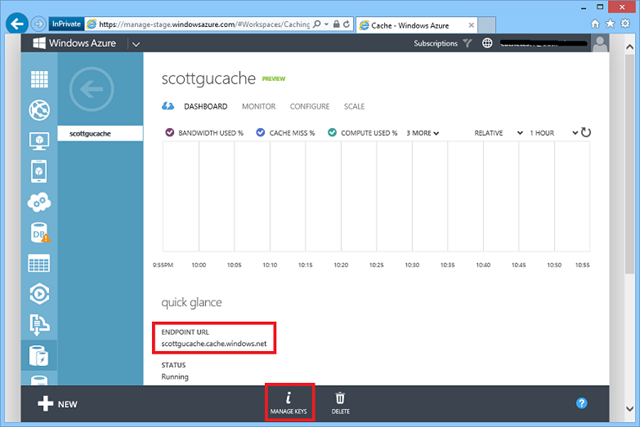Open the Relative display dropdown
Screen dimensions: 640x427
click(x=498, y=133)
